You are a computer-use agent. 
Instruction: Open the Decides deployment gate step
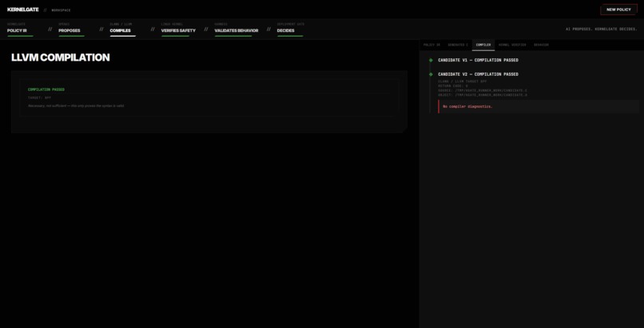290,29
